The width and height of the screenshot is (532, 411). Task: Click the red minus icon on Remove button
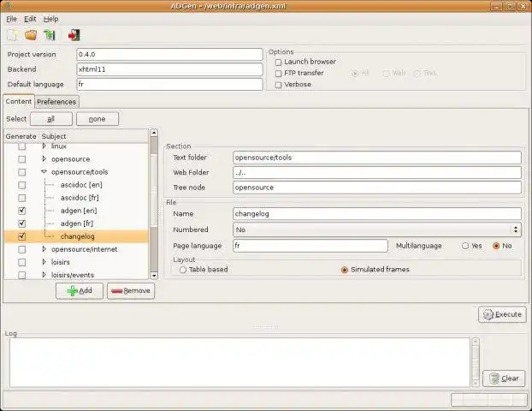[116, 291]
